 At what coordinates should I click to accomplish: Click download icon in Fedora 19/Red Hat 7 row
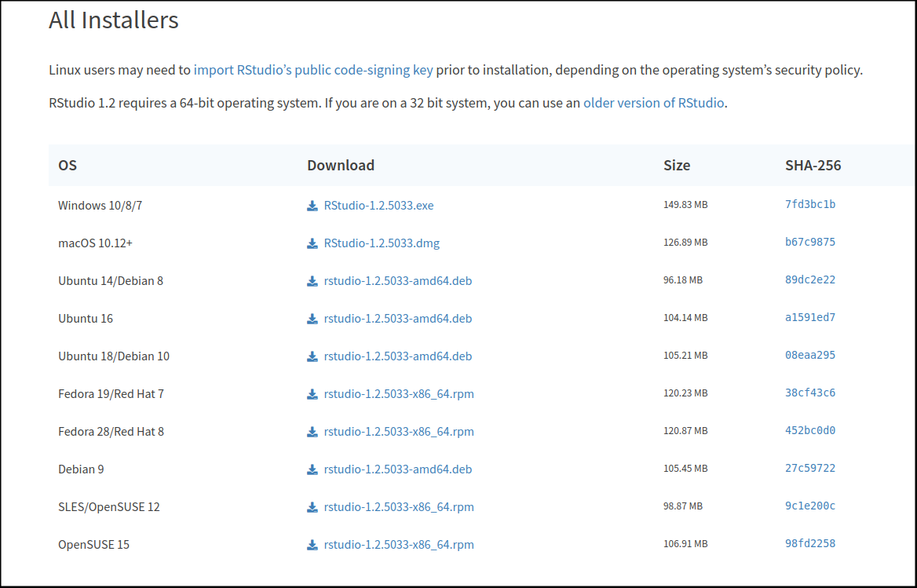312,394
